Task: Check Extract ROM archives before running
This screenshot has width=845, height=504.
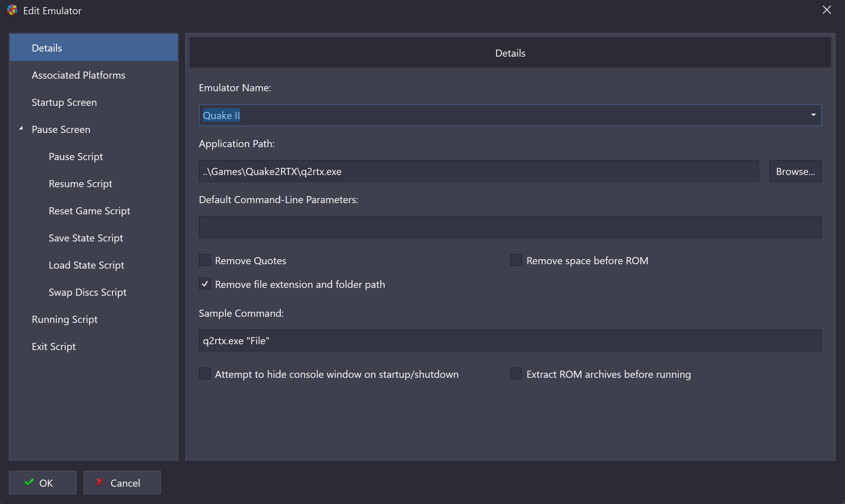Action: click(x=516, y=374)
